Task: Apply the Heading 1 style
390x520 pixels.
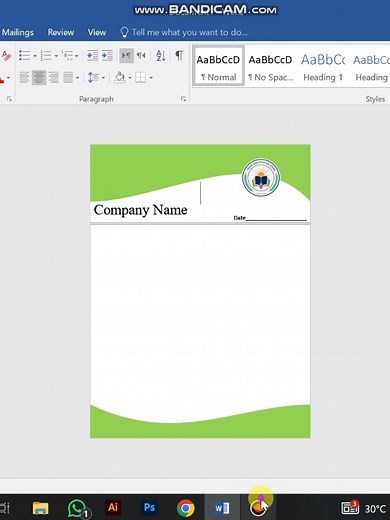Action: pos(323,66)
